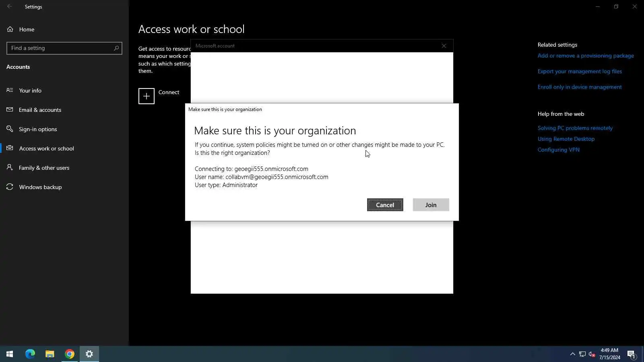
Task: Click the Your info person icon
Action: pyautogui.click(x=10, y=90)
